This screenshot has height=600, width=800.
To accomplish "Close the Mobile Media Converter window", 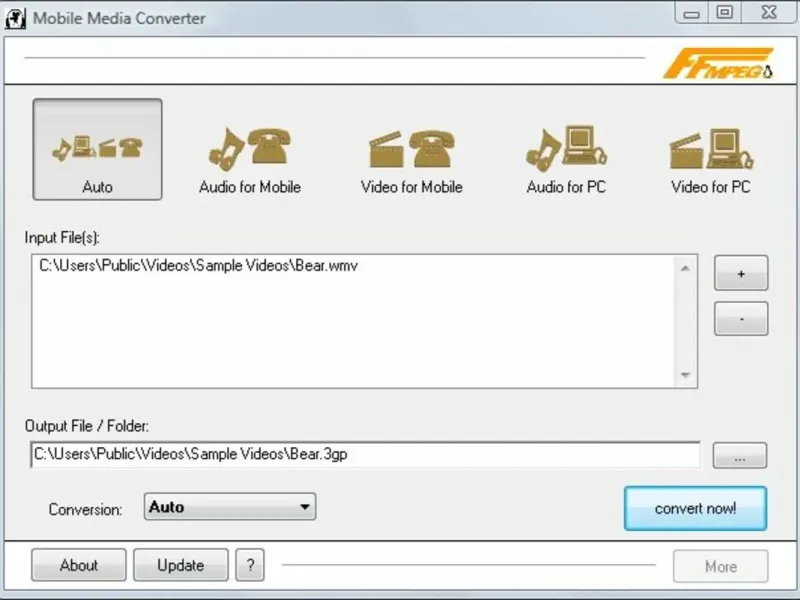I will point(769,12).
